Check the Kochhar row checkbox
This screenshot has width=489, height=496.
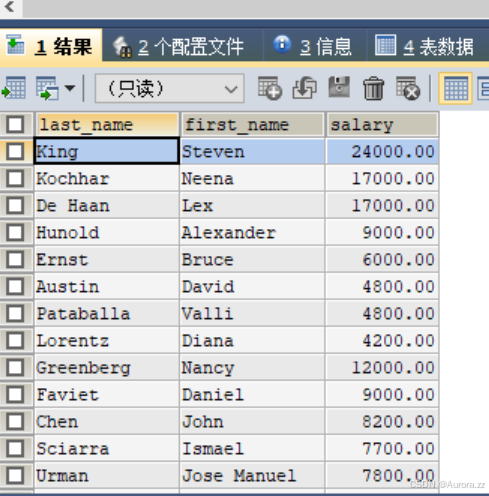[x=15, y=179]
